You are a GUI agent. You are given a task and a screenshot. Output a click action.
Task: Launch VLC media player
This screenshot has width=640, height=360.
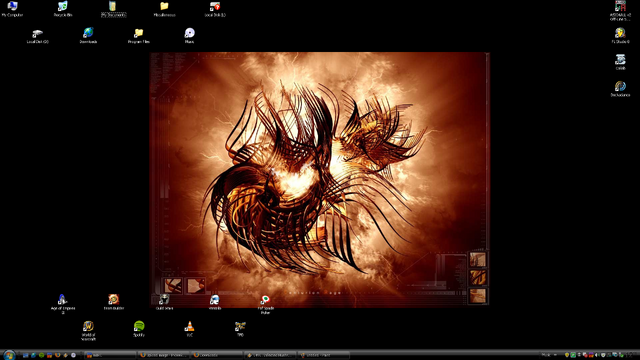point(189,329)
